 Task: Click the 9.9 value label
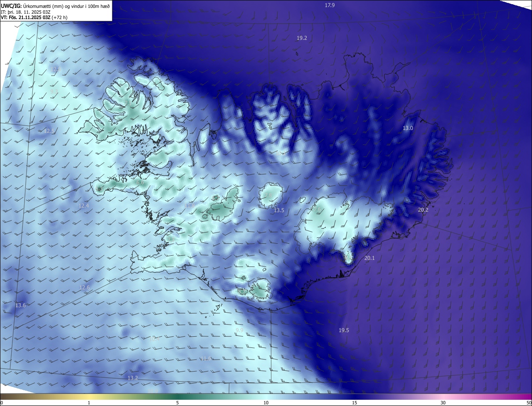coord(239,330)
